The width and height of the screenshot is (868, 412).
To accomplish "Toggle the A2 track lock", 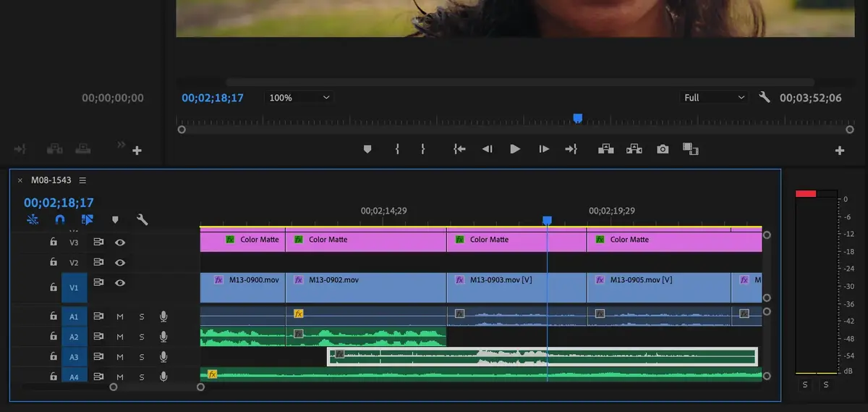I will pyautogui.click(x=53, y=337).
